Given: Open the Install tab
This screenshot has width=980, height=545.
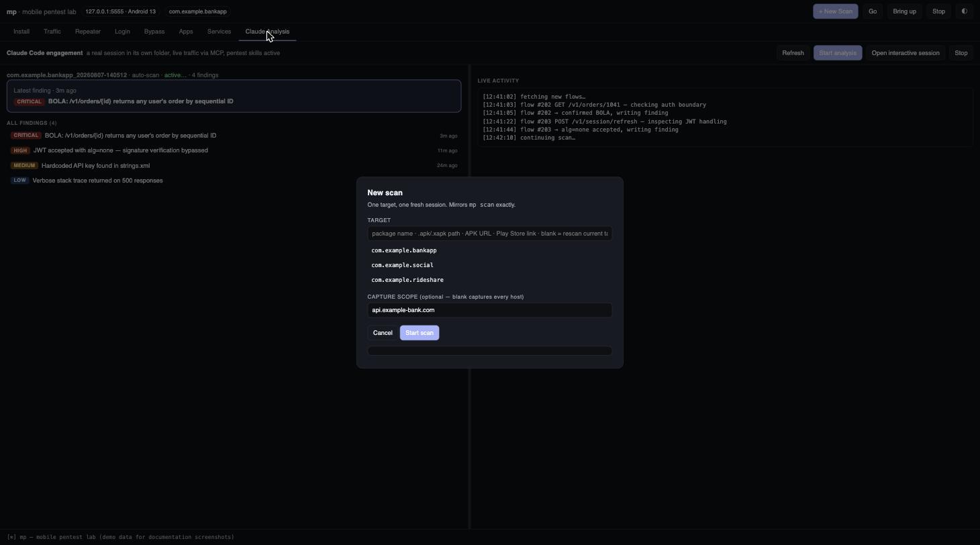Looking at the screenshot, I should pos(21,32).
